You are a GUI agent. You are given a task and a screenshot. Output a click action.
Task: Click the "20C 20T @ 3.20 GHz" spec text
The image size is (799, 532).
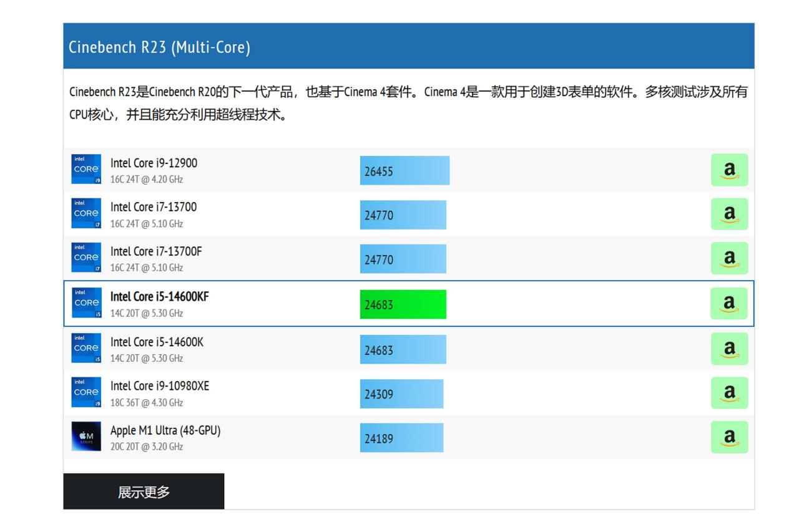(147, 447)
